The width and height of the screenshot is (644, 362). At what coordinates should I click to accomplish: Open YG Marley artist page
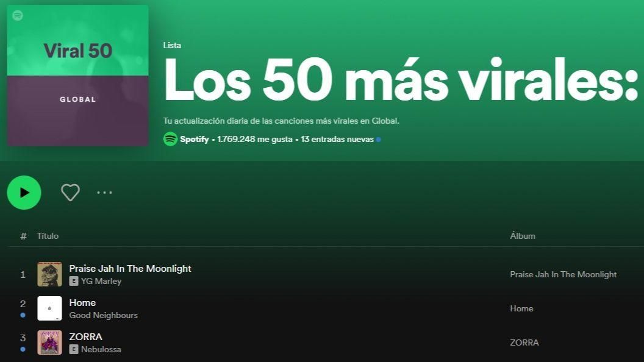click(101, 281)
